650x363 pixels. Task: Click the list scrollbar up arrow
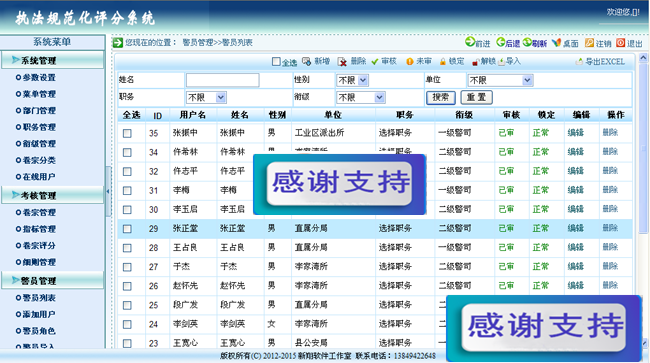click(643, 58)
